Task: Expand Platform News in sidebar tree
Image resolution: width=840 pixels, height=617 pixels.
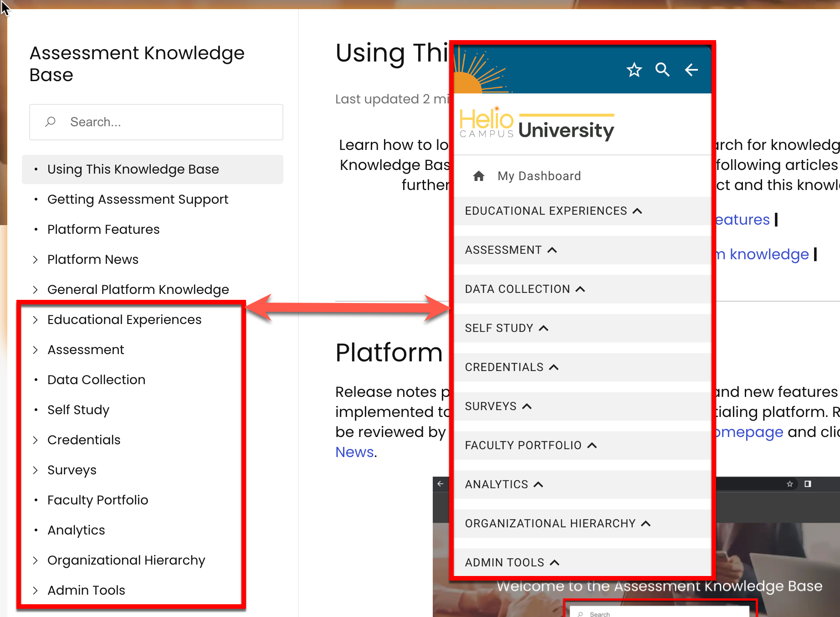Action: (x=36, y=260)
